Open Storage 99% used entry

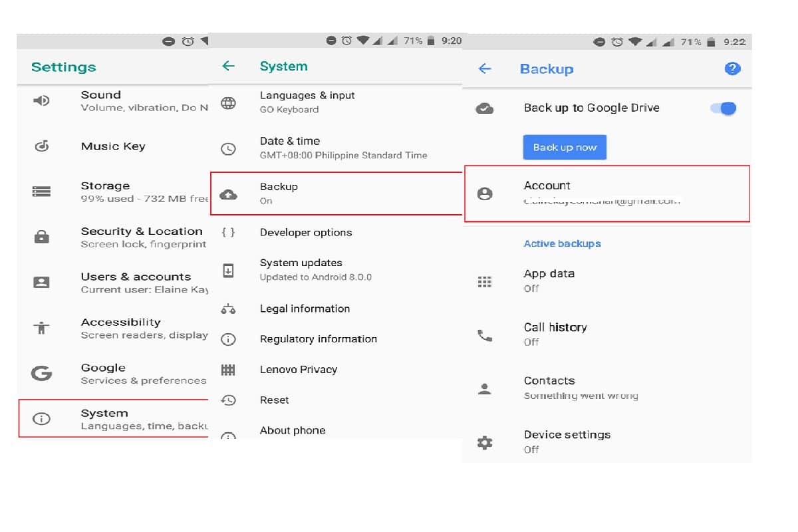point(112,192)
